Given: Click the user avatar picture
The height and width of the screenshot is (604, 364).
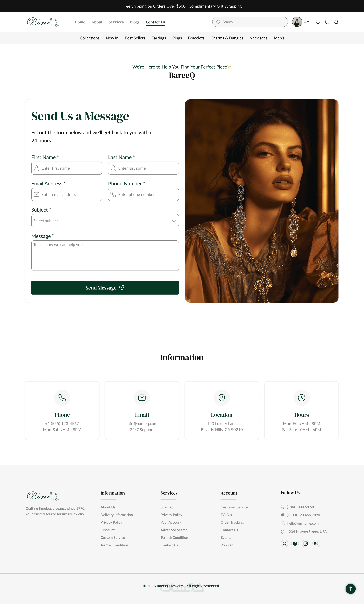Looking at the screenshot, I should 297,22.
